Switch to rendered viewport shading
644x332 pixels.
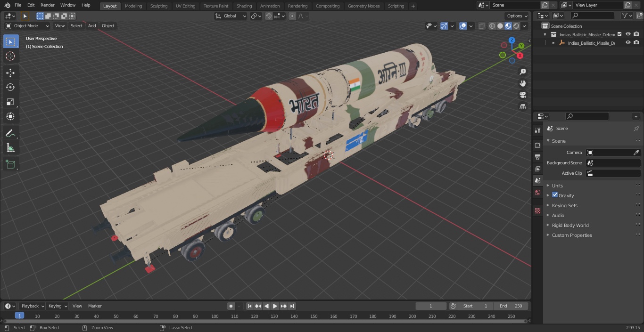click(x=516, y=26)
